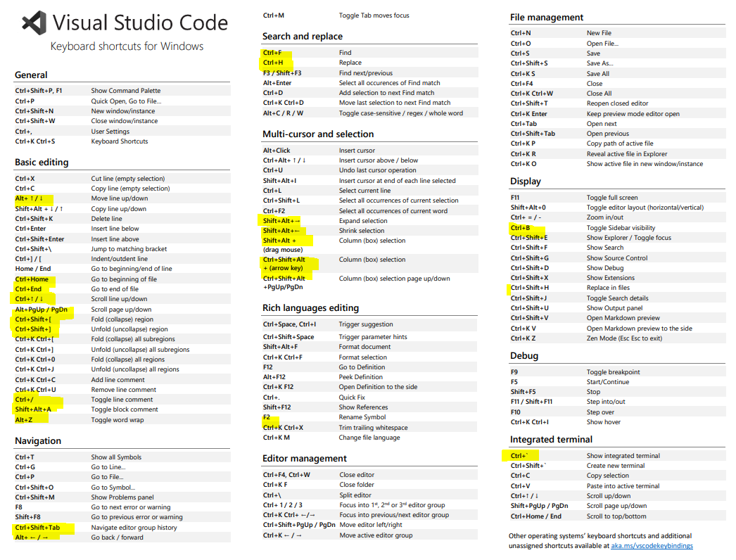736x560 pixels.
Task: Click the 'Ctrl+Shift+P, F1' shortcut text
Action: [x=39, y=91]
